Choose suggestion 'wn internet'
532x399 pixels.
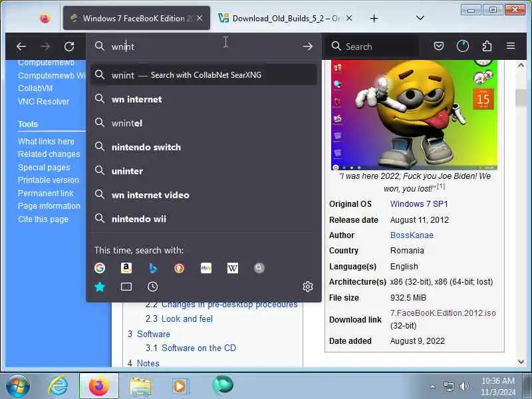(x=203, y=99)
